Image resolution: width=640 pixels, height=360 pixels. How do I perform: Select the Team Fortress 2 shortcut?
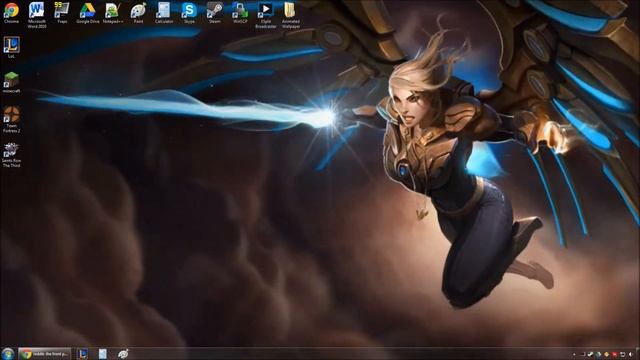[x=11, y=119]
